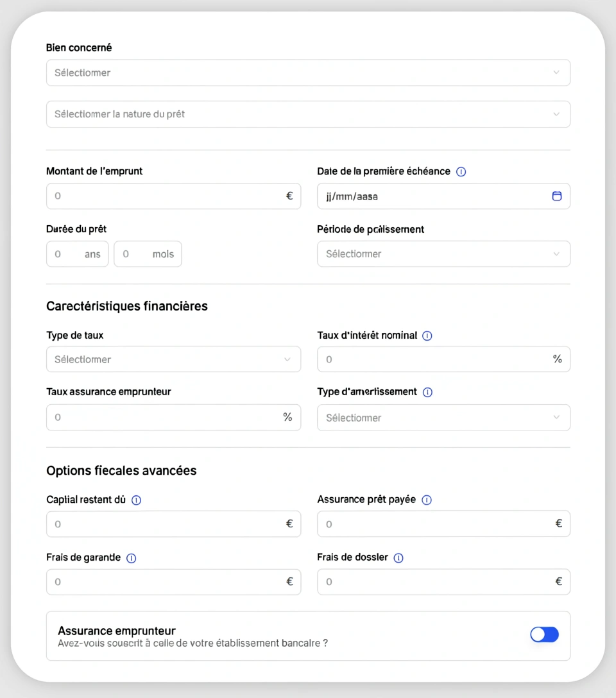Viewport: 616px width, 698px height.
Task: Click info icon next to Taux d'intérêt nominal
Action: pos(427,336)
